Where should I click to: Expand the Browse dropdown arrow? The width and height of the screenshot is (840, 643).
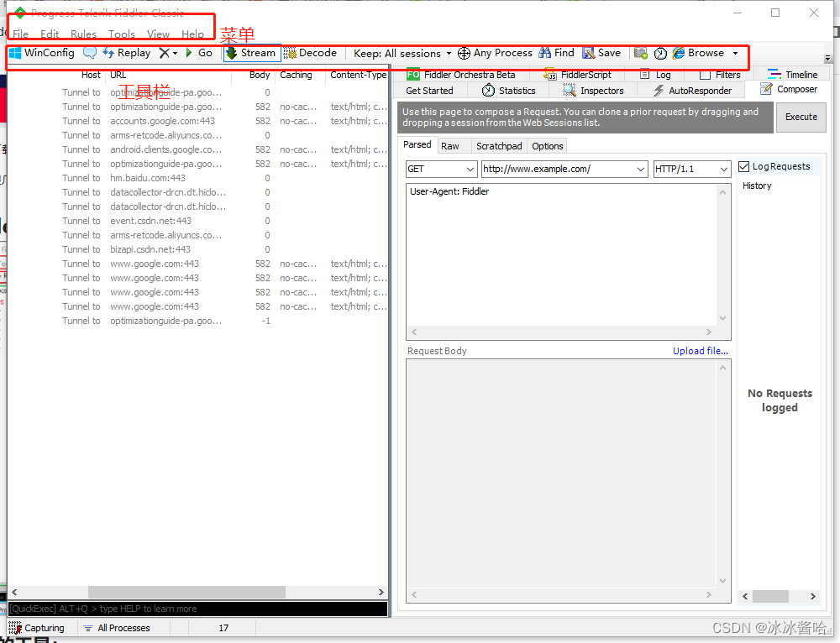click(736, 53)
